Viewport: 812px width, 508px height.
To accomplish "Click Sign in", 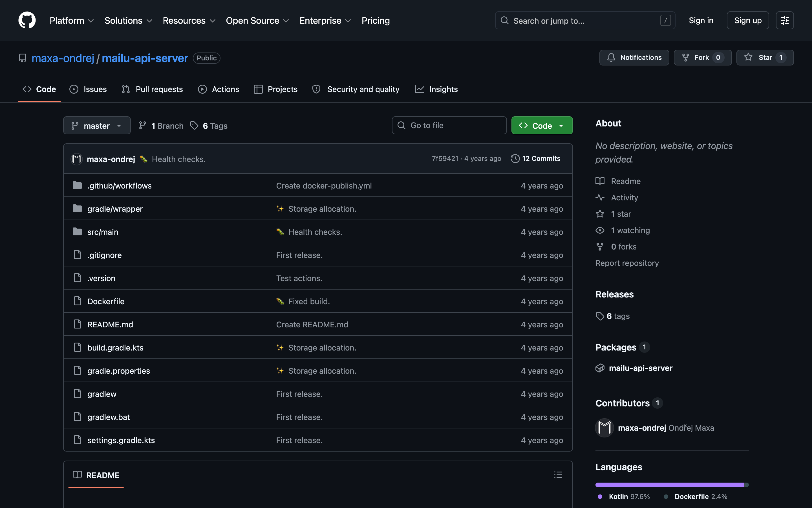I will coord(701,21).
